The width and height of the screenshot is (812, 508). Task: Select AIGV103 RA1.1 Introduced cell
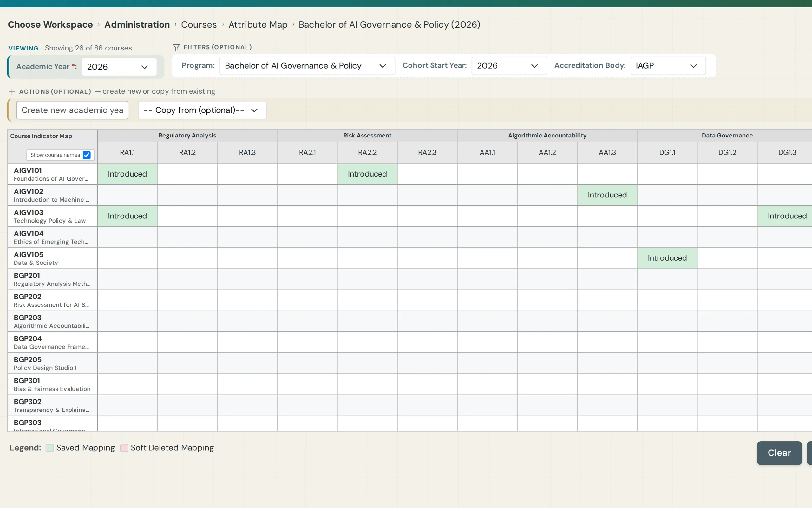tap(128, 216)
